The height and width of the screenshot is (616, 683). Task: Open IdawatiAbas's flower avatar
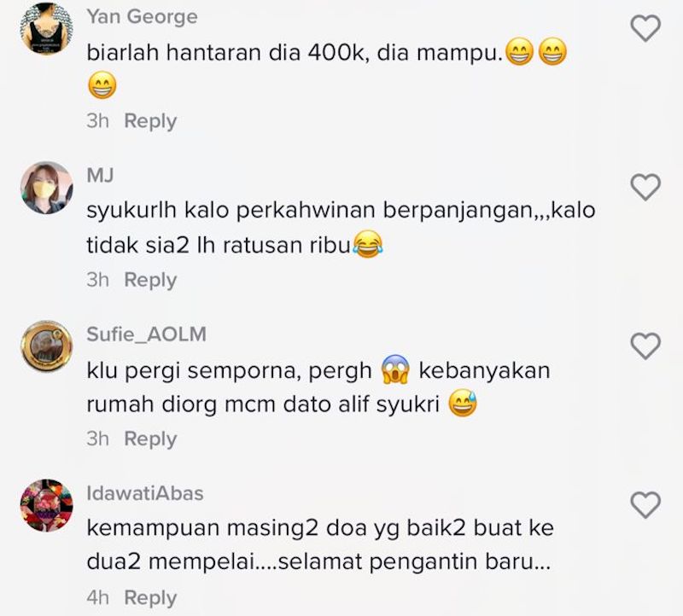coord(47,505)
